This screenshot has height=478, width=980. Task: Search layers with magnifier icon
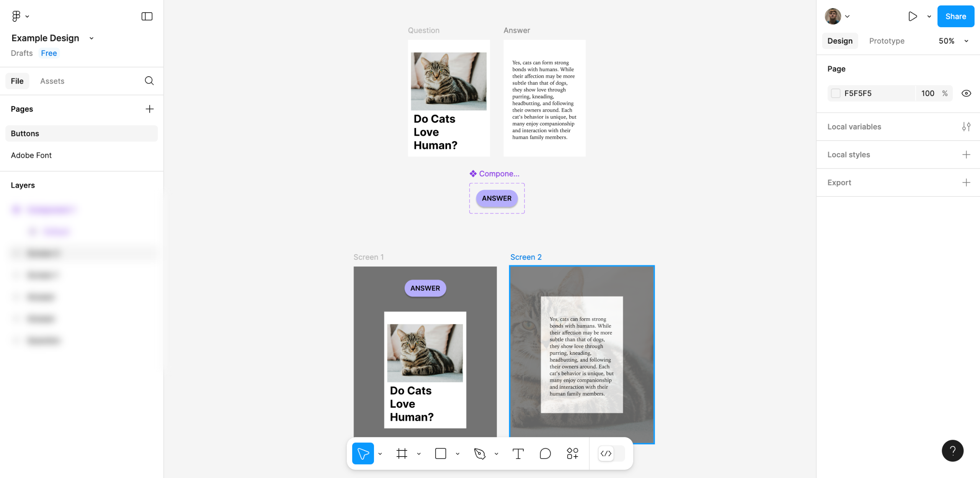tap(149, 81)
